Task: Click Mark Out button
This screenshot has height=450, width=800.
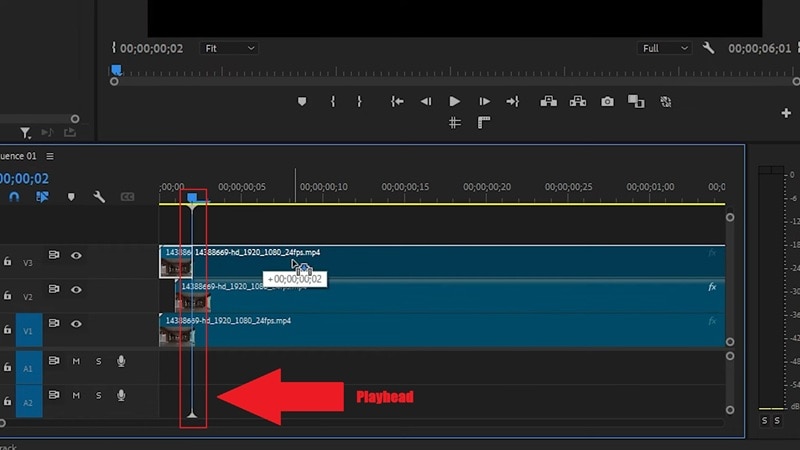Action: (x=359, y=102)
